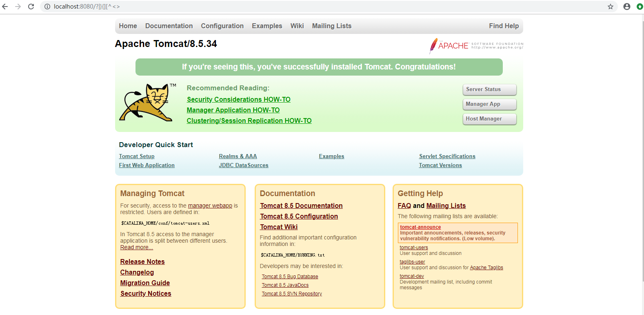Open the taglibs-user mailing list link
Image resolution: width=644 pixels, height=315 pixels.
click(412, 262)
